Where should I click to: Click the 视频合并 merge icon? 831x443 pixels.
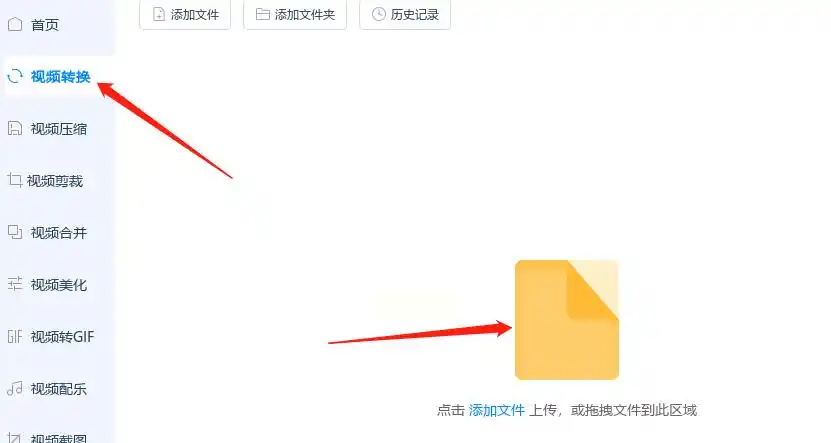tap(15, 232)
